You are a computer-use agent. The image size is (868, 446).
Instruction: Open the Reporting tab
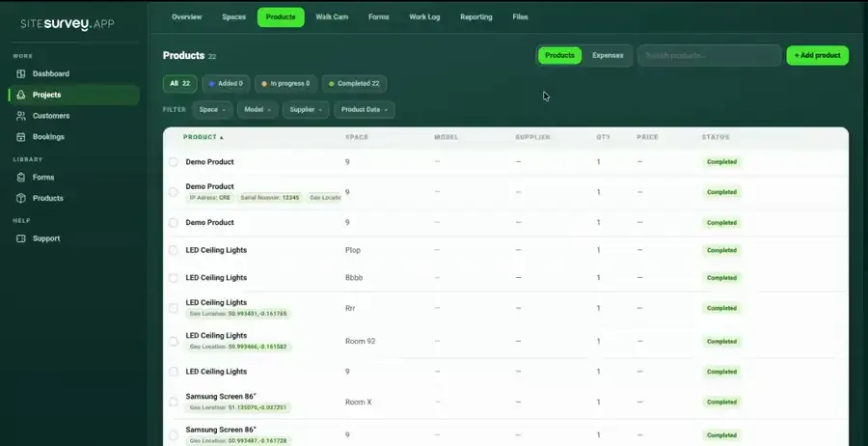pyautogui.click(x=476, y=17)
